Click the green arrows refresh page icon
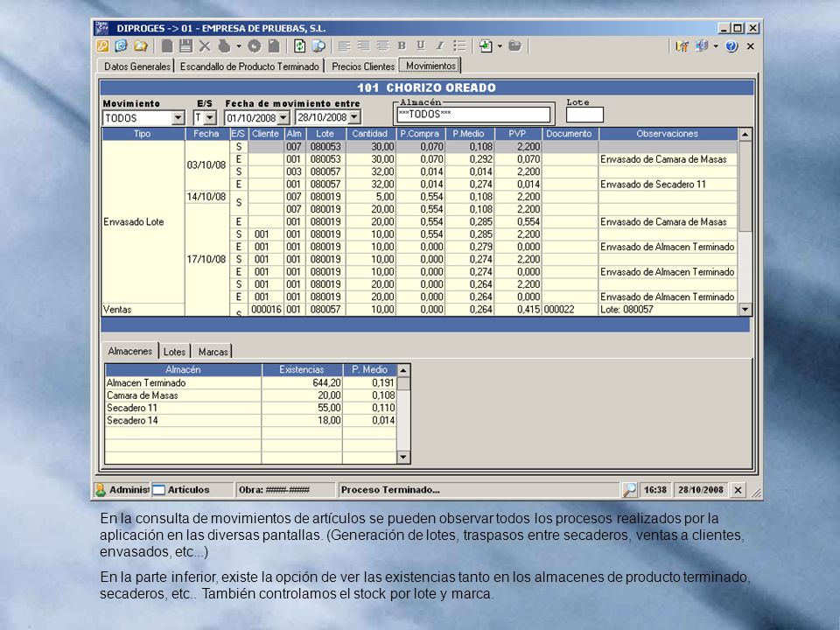 point(300,46)
